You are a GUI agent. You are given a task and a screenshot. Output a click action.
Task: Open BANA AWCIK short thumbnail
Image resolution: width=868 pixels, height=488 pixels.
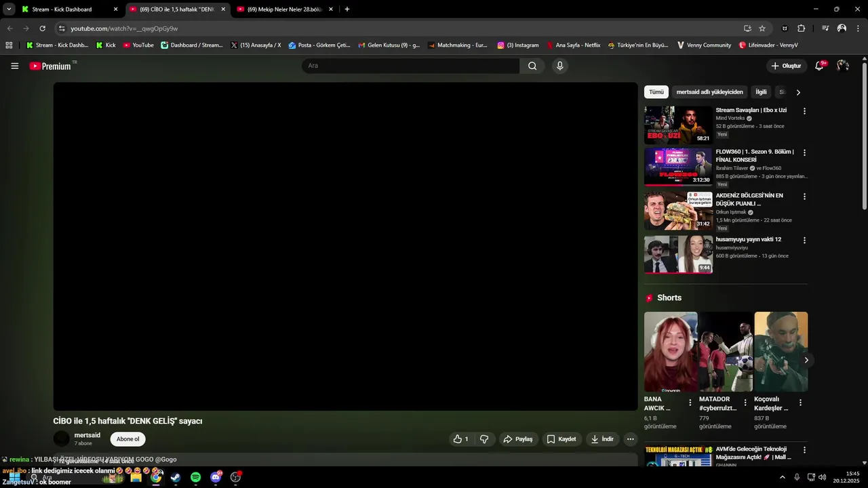pos(671,352)
